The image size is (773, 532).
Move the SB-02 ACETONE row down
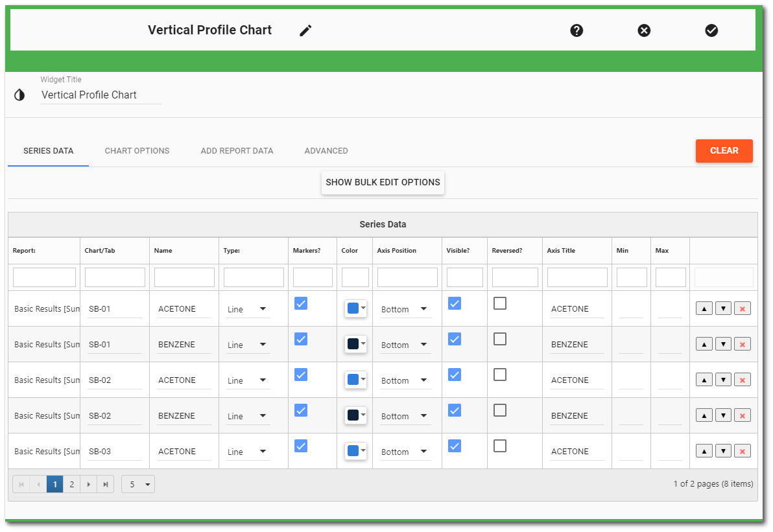tap(723, 379)
